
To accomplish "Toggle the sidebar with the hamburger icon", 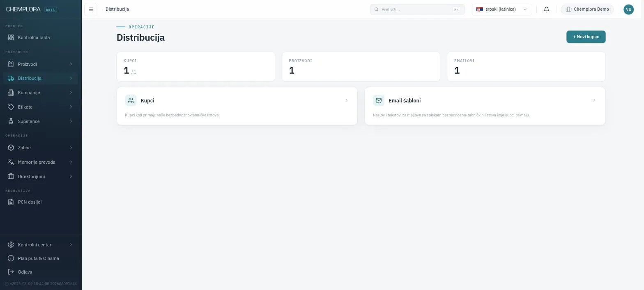I will (91, 9).
